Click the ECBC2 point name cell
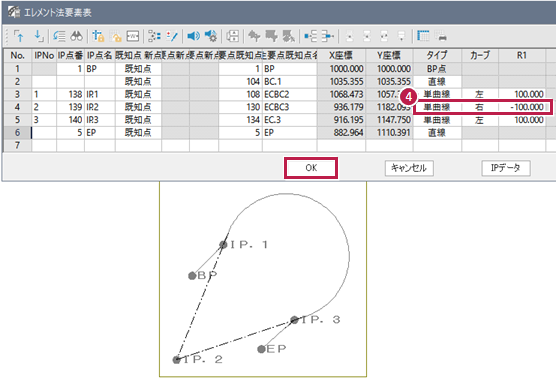Image resolution: width=556 pixels, height=378 pixels. (290, 94)
